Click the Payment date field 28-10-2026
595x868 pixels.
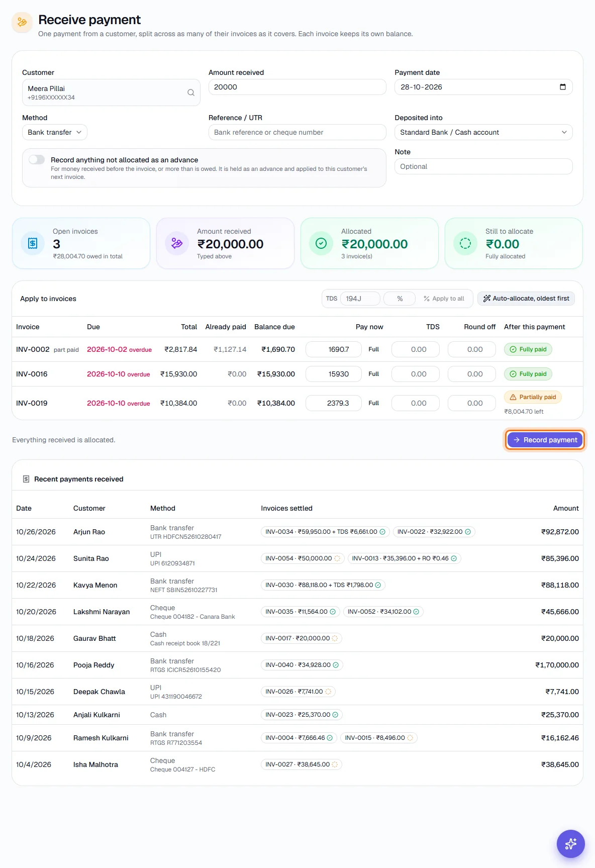click(x=483, y=87)
